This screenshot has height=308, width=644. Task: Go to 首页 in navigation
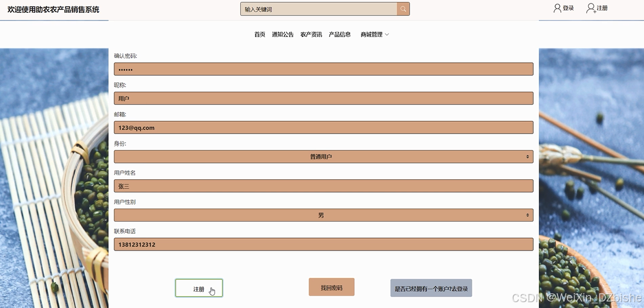(260, 35)
